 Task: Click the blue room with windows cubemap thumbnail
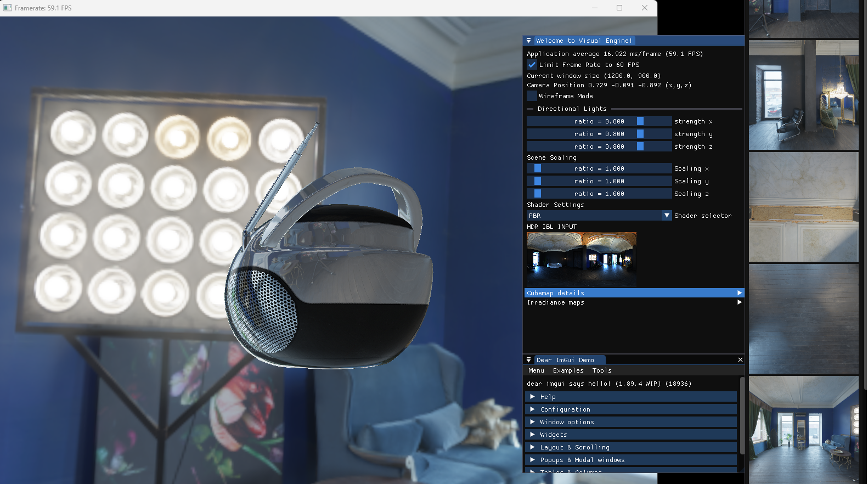804,430
